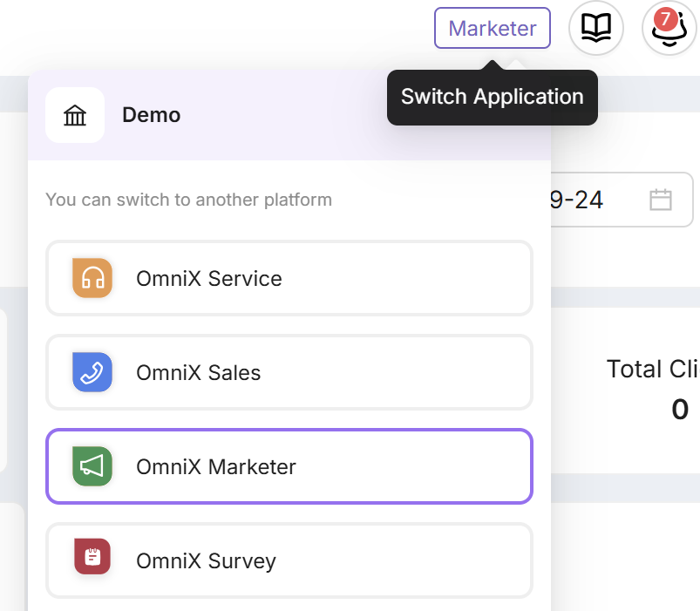This screenshot has height=611, width=700.
Task: Switch to the OmniX Service platform
Action: (x=289, y=278)
